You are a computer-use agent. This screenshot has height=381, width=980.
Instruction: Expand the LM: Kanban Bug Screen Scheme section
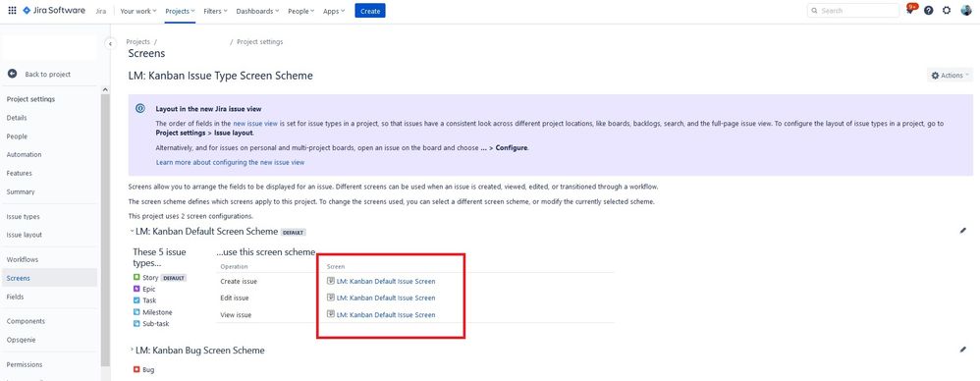click(x=132, y=350)
